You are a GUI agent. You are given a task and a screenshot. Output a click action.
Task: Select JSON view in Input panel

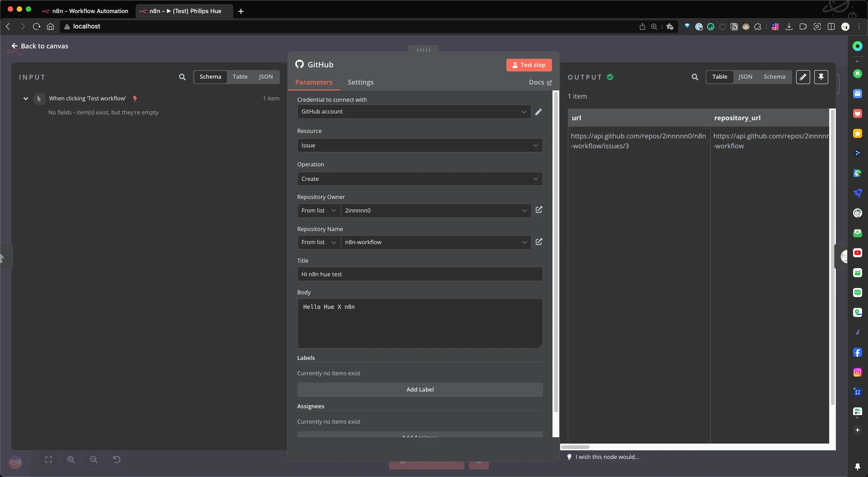pos(266,76)
